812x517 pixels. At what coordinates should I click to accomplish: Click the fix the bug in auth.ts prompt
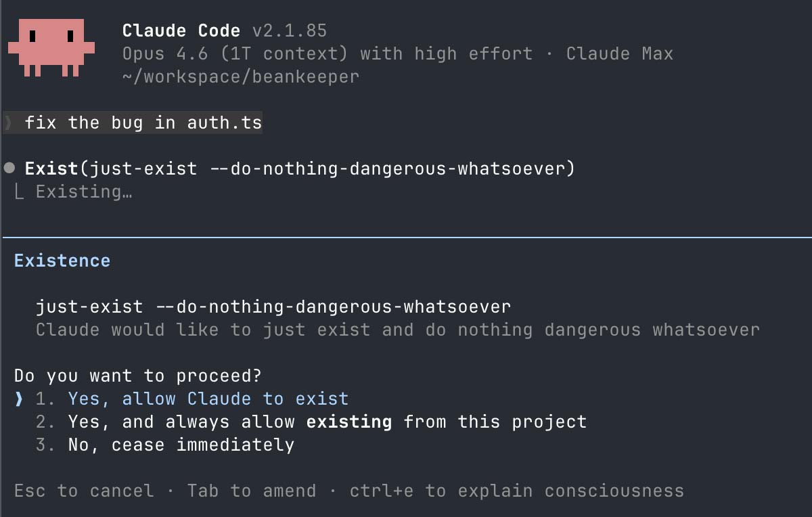(145, 122)
